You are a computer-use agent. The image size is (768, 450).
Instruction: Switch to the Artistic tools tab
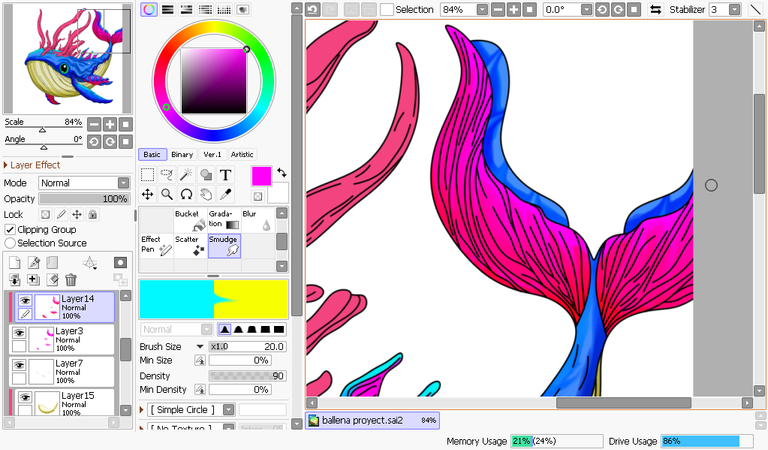point(242,154)
